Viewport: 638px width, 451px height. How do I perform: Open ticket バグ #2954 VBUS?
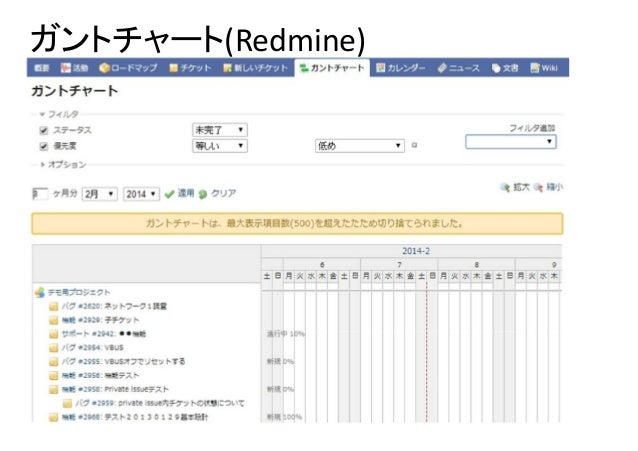92,348
